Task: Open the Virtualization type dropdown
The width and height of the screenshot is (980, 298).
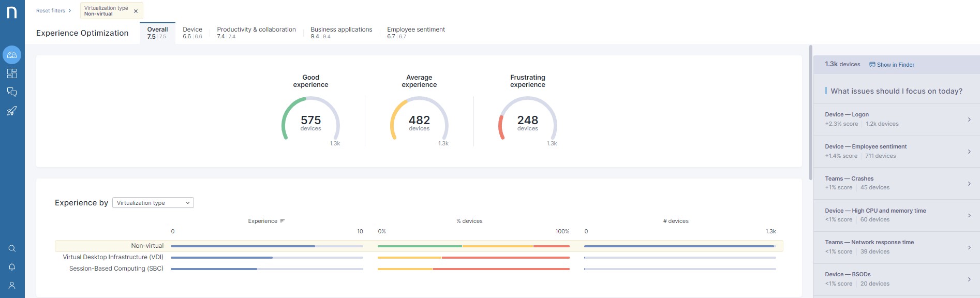Action: pyautogui.click(x=153, y=203)
